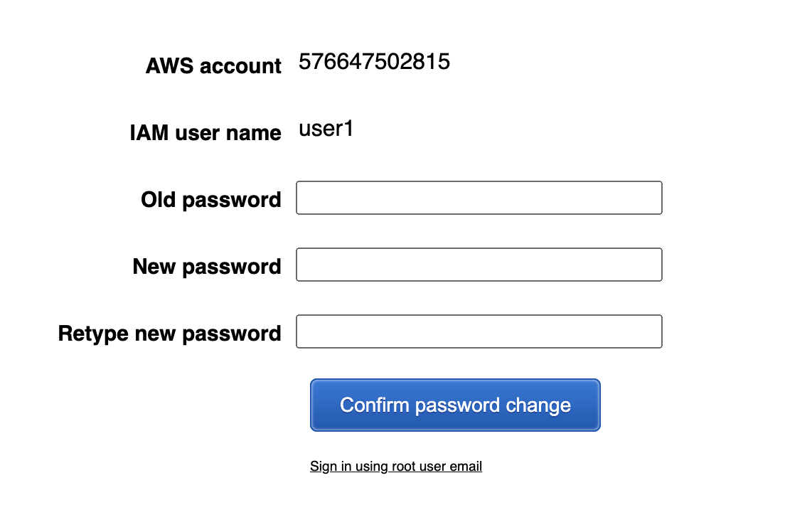The image size is (812, 505).
Task: Click the AWS account number 576647502815
Action: 374,62
